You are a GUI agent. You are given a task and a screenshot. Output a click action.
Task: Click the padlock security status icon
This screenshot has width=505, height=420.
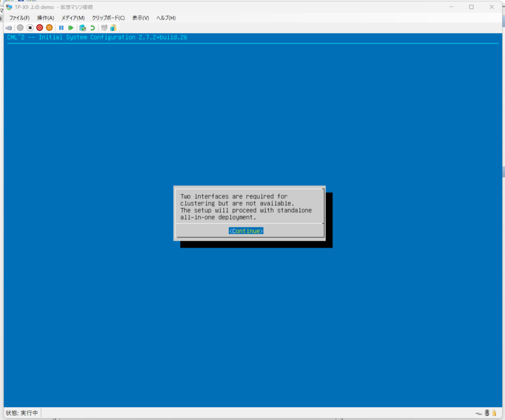pyautogui.click(x=494, y=413)
